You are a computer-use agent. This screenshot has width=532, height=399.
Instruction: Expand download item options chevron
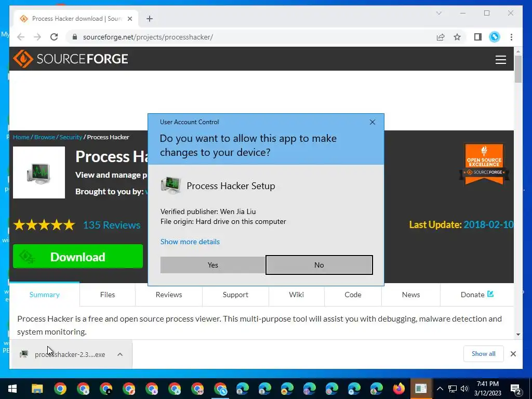(120, 354)
